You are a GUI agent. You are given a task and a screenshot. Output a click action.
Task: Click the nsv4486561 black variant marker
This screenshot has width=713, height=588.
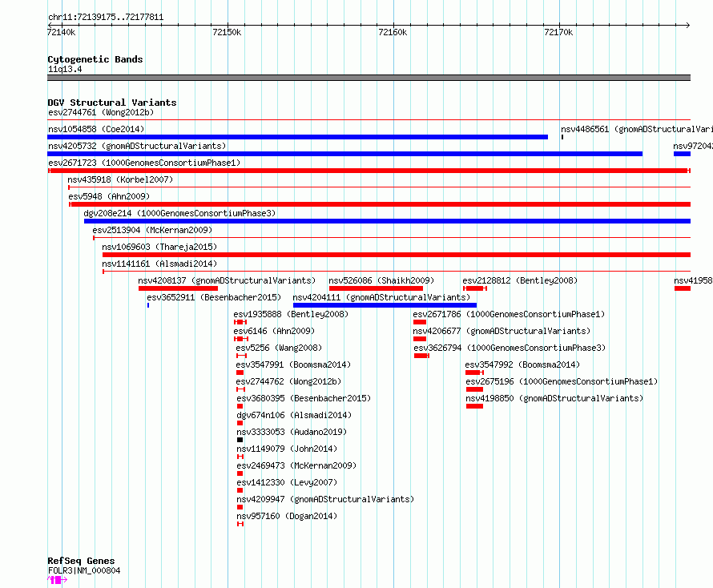pos(562,137)
